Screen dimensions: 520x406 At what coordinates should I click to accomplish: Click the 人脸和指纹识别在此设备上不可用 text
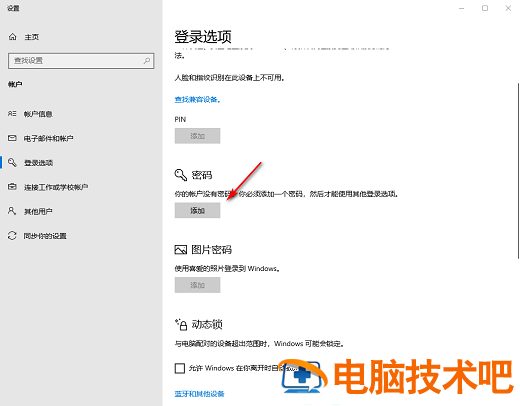click(229, 78)
